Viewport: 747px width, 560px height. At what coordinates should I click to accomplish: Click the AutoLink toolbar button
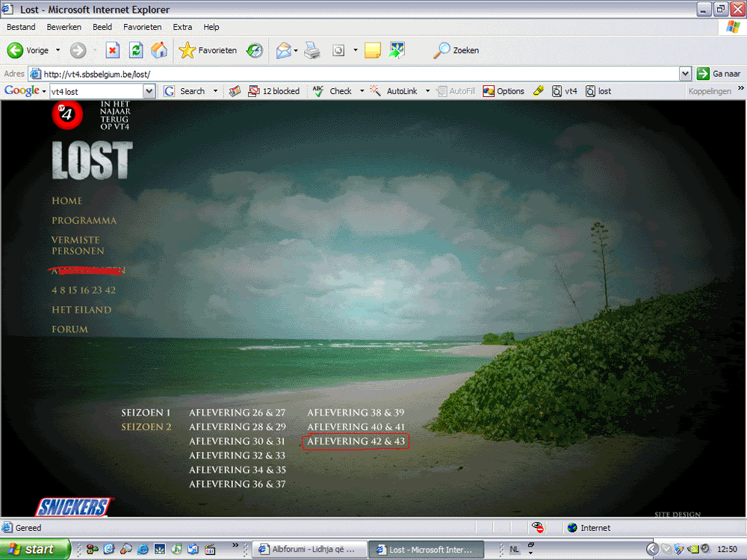pyautogui.click(x=394, y=91)
